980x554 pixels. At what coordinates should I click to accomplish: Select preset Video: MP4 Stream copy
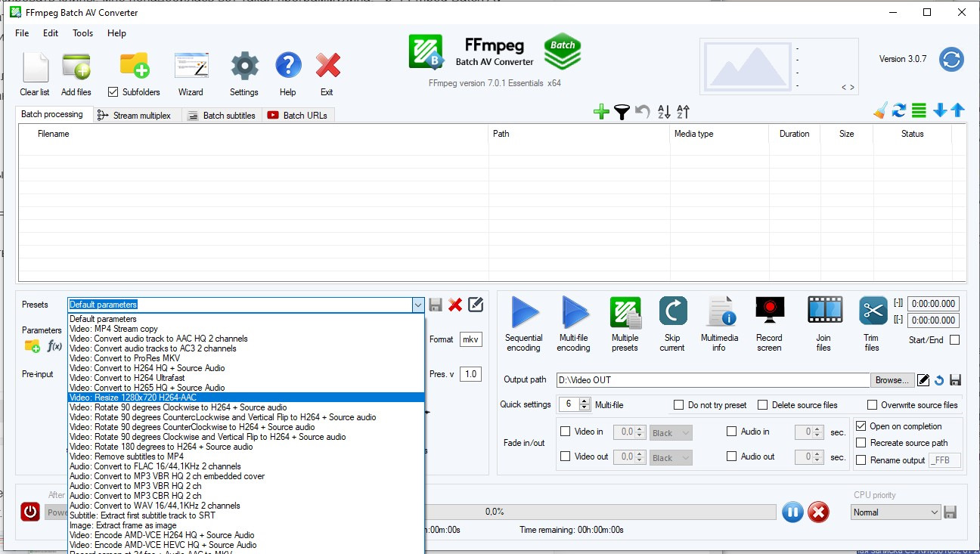(x=247, y=329)
